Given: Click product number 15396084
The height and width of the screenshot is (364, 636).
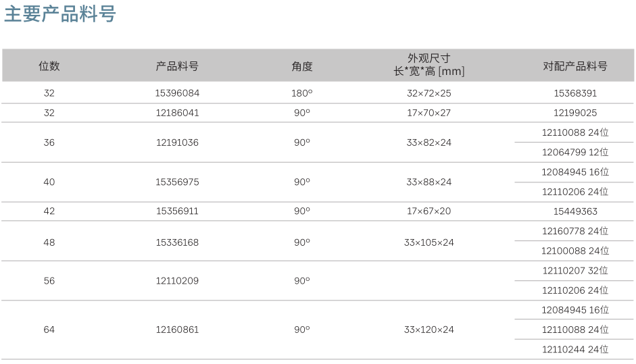Looking at the screenshot, I should click(177, 93).
